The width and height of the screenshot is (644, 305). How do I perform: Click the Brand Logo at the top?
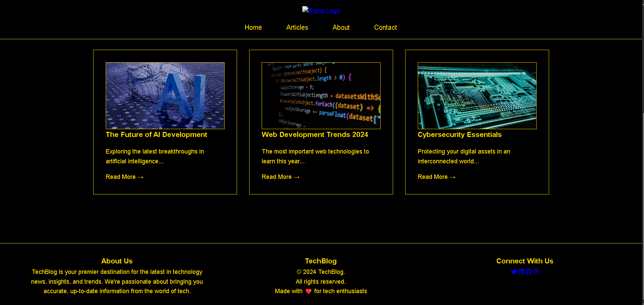(x=320, y=10)
